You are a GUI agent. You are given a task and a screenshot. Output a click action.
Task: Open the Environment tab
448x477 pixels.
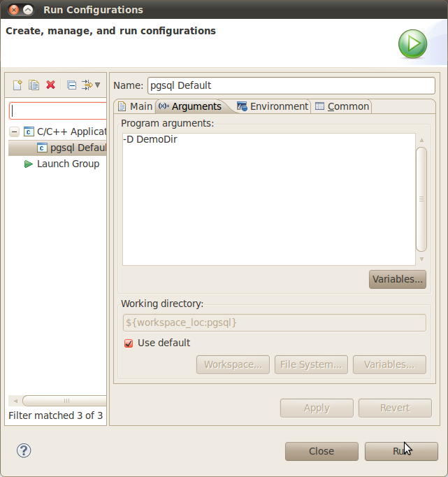point(273,106)
